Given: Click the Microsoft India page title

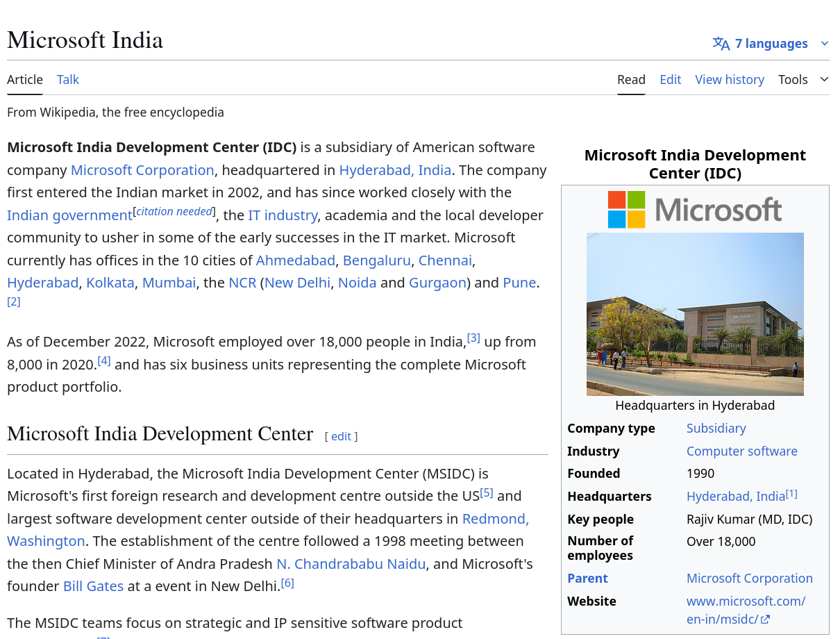Looking at the screenshot, I should pyautogui.click(x=85, y=40).
